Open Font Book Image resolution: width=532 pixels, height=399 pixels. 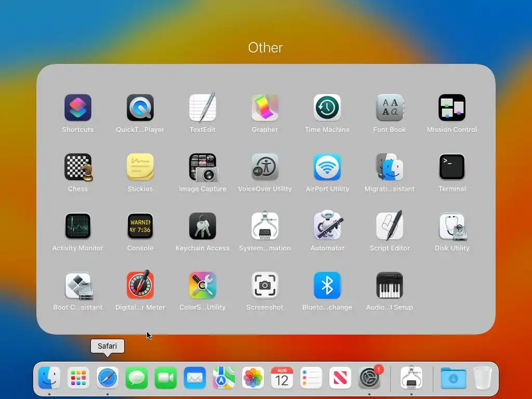tap(390, 108)
